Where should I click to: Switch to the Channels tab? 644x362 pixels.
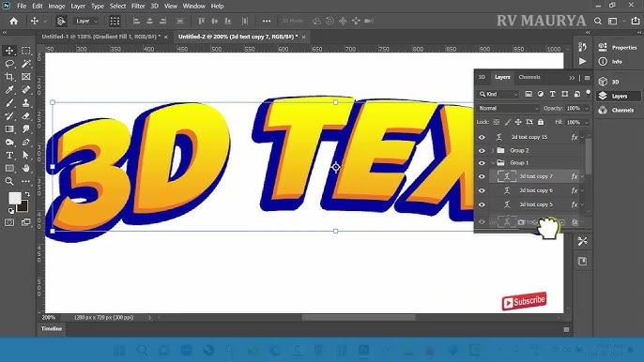point(529,77)
